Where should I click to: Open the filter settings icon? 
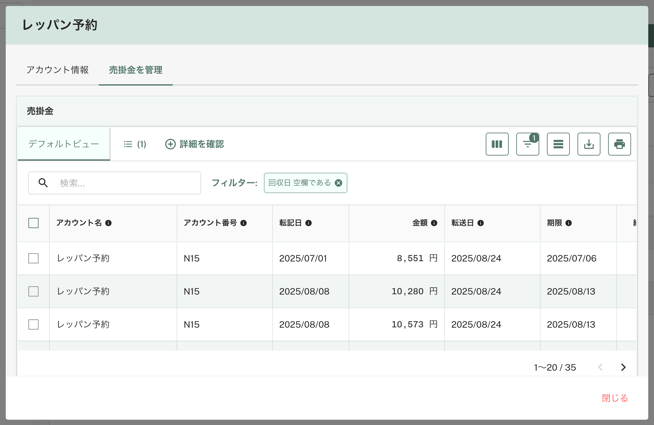[x=527, y=144]
